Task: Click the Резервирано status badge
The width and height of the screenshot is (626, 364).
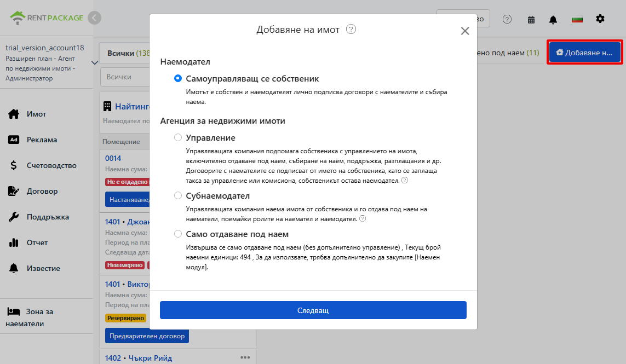Action: (x=125, y=318)
